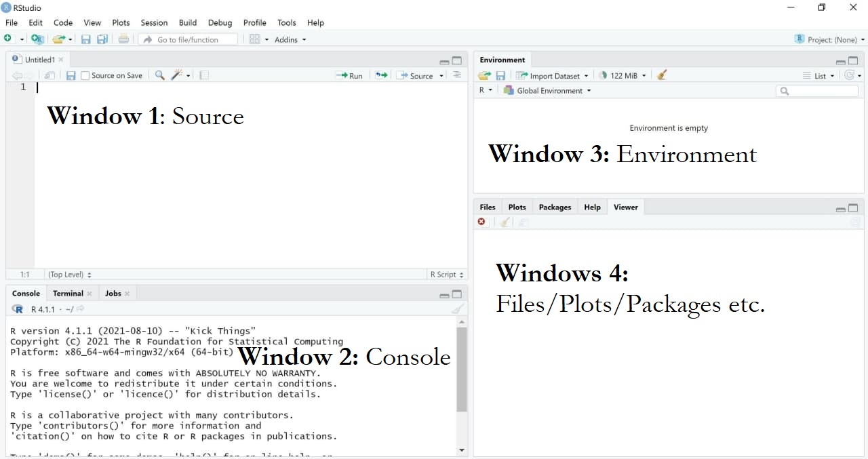This screenshot has width=868, height=459.
Task: Enable Source on Save
Action: pyautogui.click(x=84, y=75)
